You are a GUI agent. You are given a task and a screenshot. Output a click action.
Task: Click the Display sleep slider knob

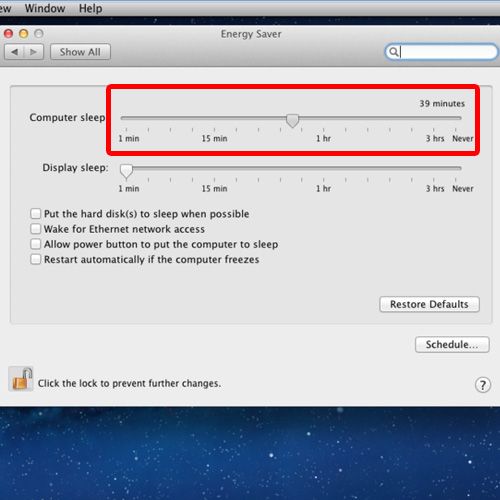click(x=126, y=171)
